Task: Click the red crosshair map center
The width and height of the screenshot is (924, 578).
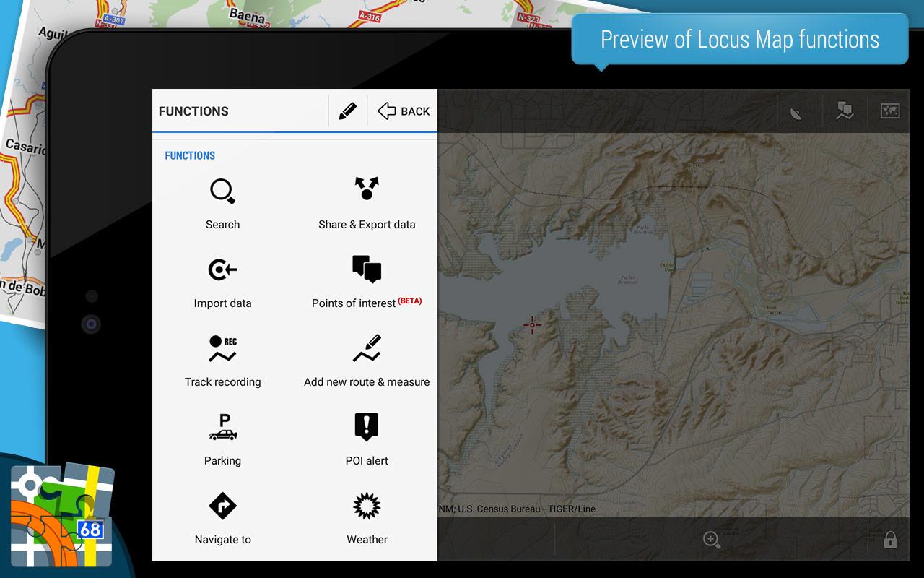Action: click(x=532, y=325)
